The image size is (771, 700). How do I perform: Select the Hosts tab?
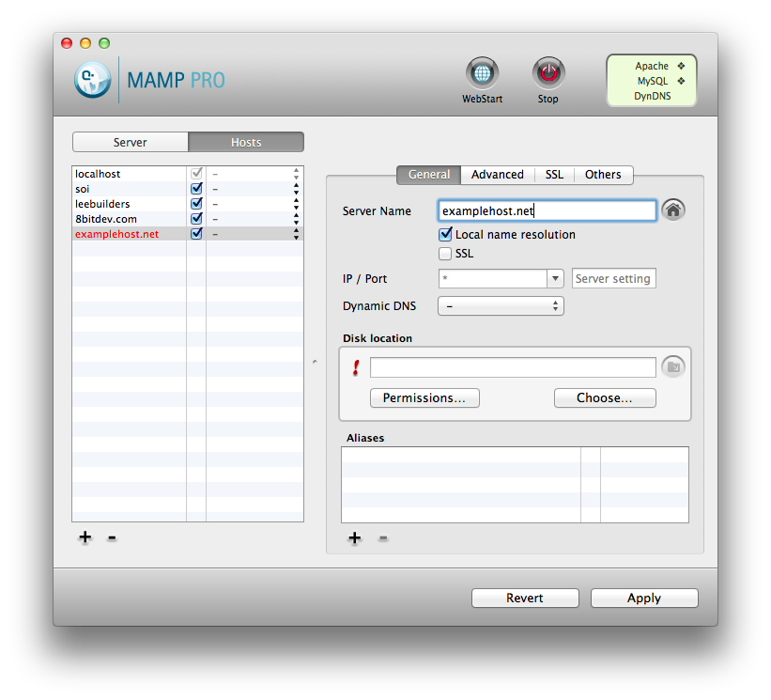246,142
